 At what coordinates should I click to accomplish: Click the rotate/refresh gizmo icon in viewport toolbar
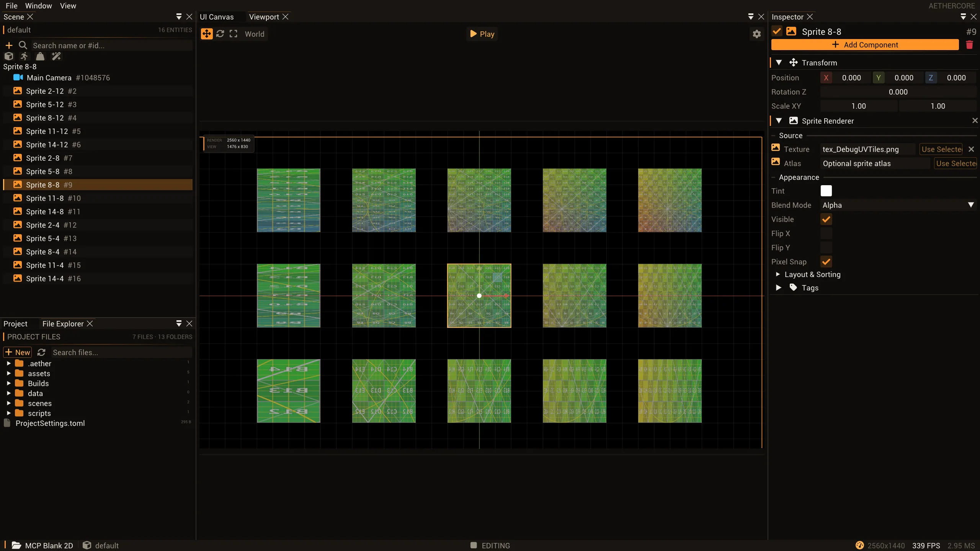pos(220,34)
